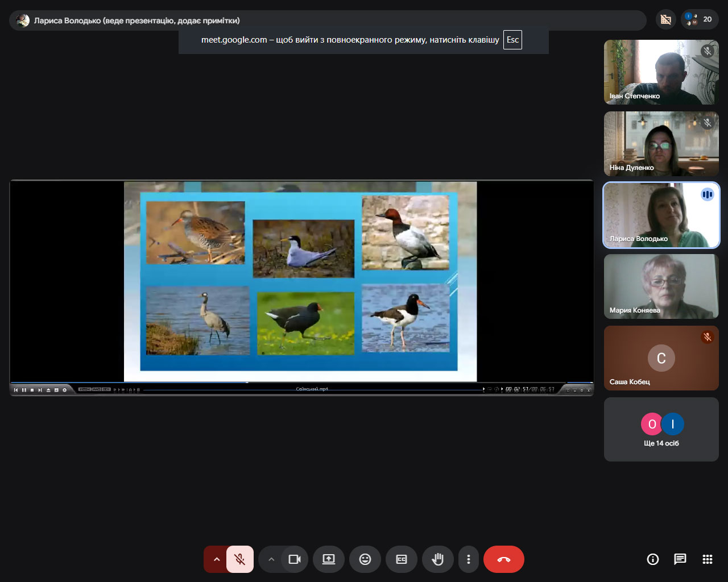The height and width of the screenshot is (582, 728).
Task: Select Іван Степченко's video tile
Action: (x=661, y=72)
